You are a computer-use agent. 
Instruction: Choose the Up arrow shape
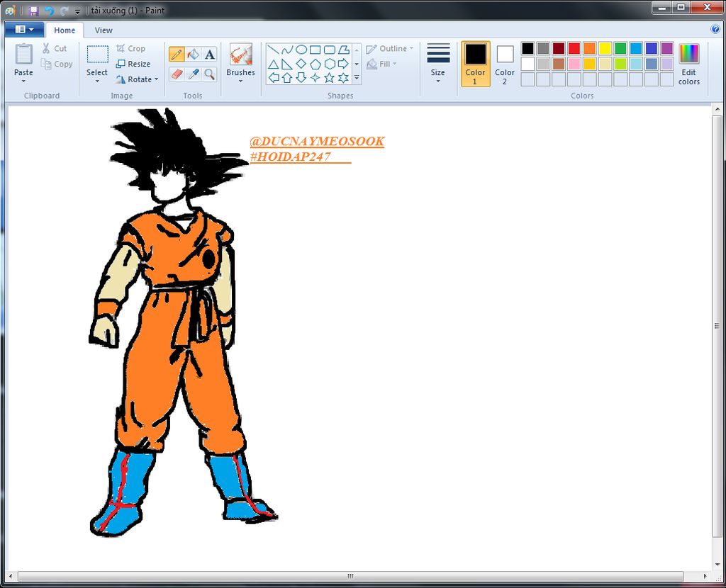(x=287, y=78)
